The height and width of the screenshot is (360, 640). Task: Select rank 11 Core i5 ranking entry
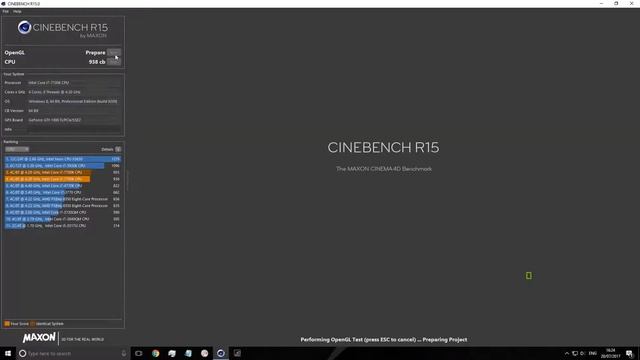click(63, 226)
